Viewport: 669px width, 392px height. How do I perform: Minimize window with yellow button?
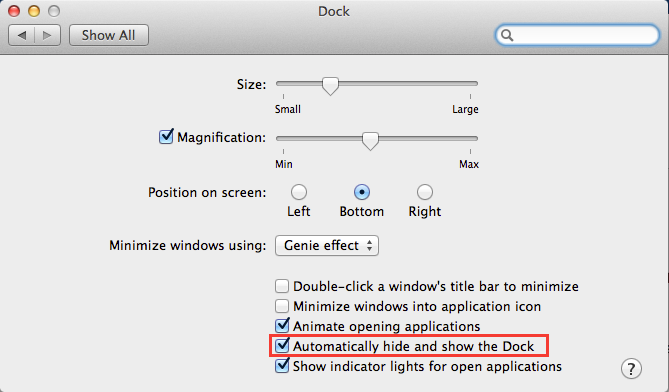(x=34, y=11)
